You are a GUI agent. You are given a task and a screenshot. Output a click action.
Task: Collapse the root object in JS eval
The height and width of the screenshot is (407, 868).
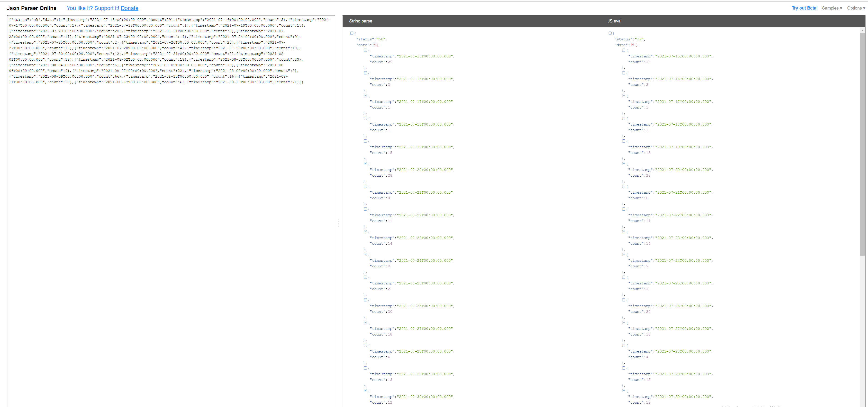click(610, 33)
